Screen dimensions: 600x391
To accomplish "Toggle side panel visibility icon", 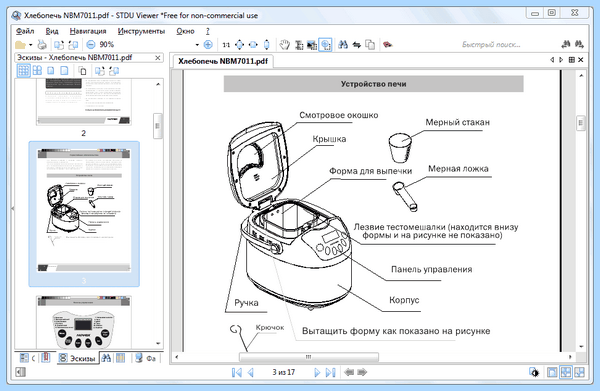I will pos(21,372).
